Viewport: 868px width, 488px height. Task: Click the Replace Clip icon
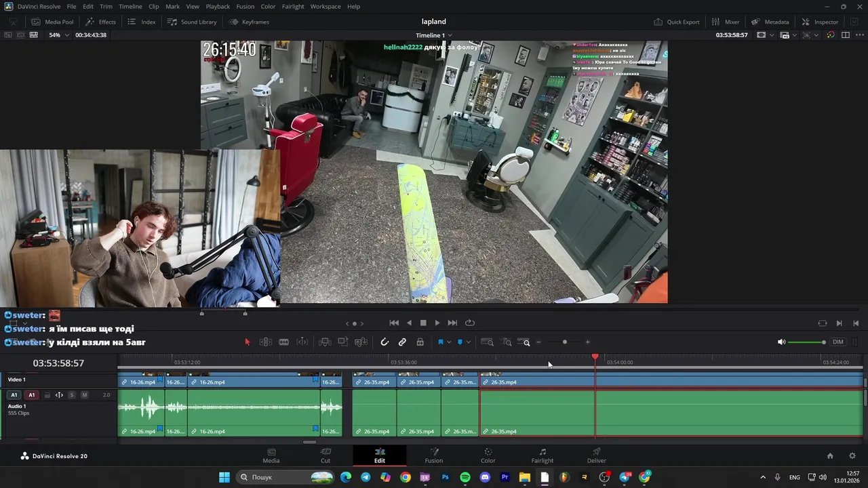(x=361, y=342)
